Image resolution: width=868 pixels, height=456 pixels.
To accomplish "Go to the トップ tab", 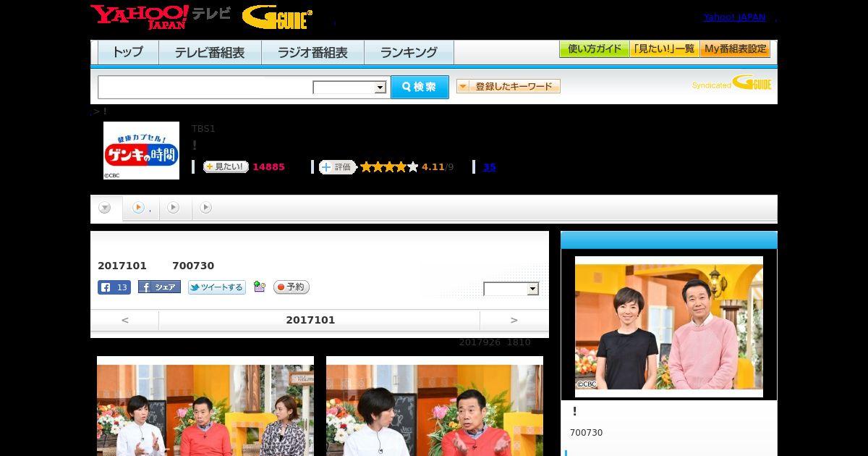I will (128, 52).
